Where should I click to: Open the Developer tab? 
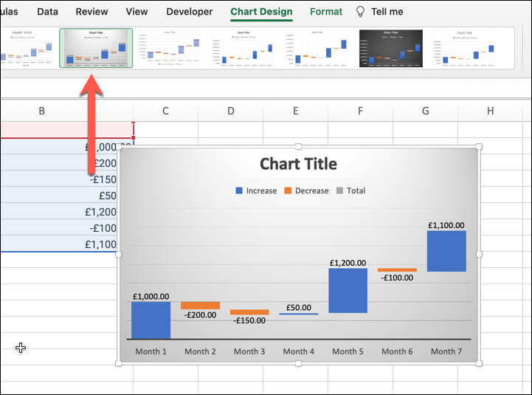coord(190,12)
